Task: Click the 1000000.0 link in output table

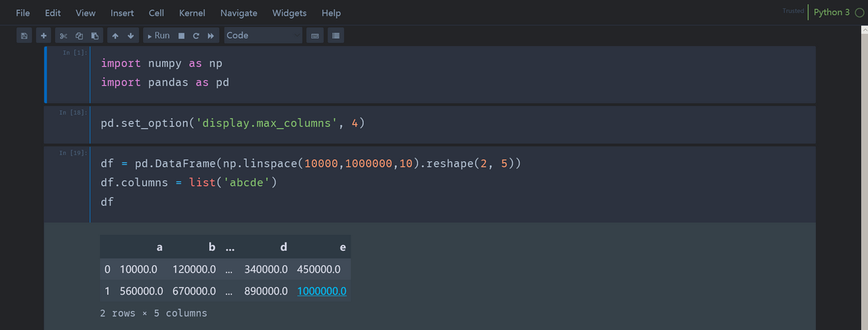Action: (x=321, y=291)
